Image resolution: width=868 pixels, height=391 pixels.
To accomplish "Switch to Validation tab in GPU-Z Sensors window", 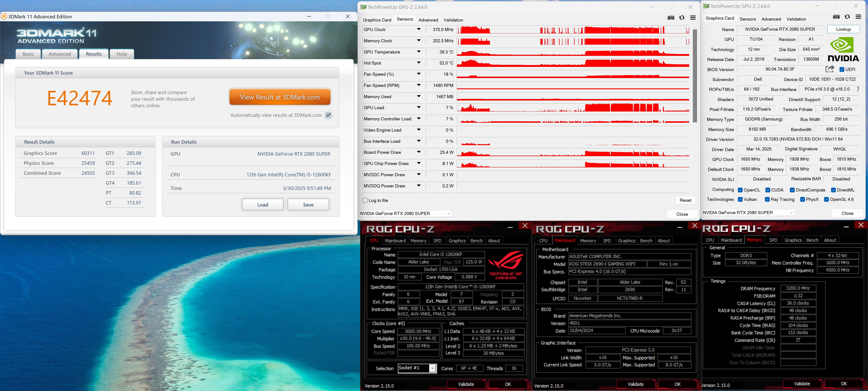I will [x=453, y=20].
